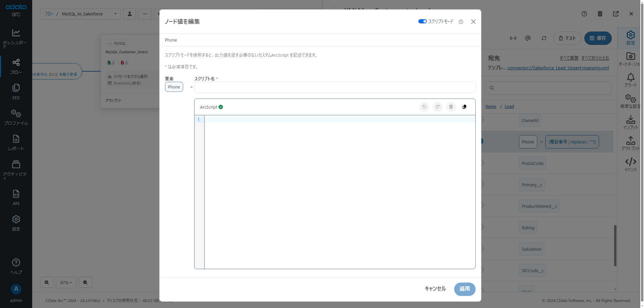Open the 87% zoom level dropdown
This screenshot has width=644, height=308.
coord(66,283)
